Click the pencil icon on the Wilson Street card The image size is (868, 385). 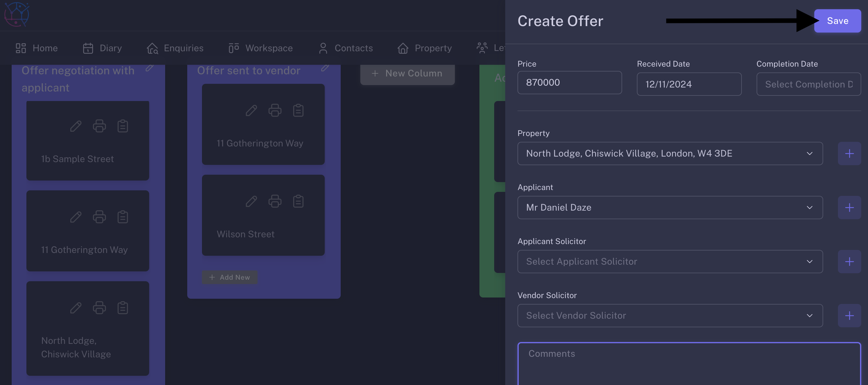pyautogui.click(x=251, y=201)
